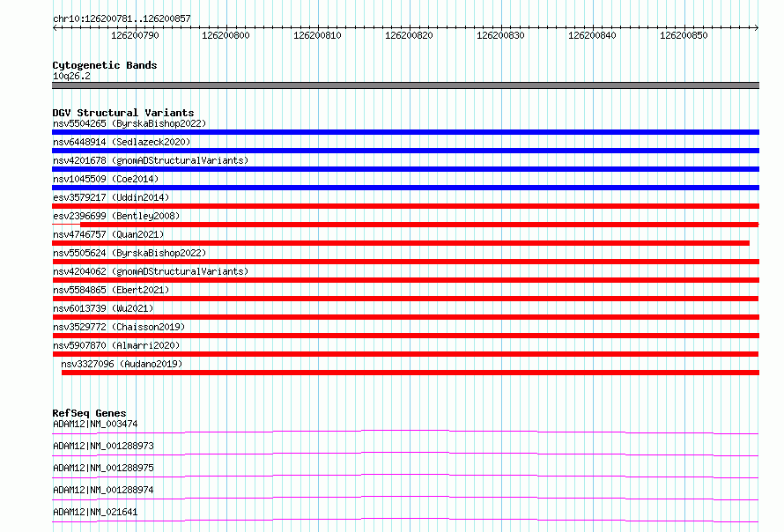Click the chr10:126200781..126200857 region label
The height and width of the screenshot is (532, 784).
(122, 18)
